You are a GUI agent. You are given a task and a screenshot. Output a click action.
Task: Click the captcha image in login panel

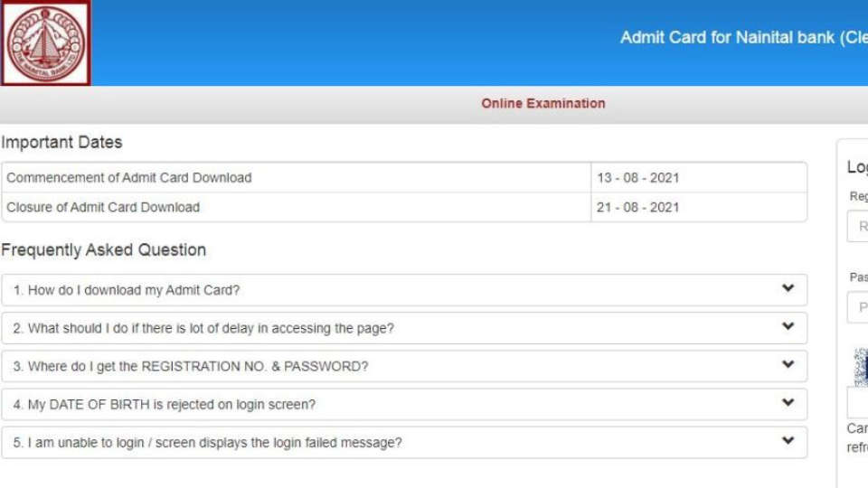[860, 366]
